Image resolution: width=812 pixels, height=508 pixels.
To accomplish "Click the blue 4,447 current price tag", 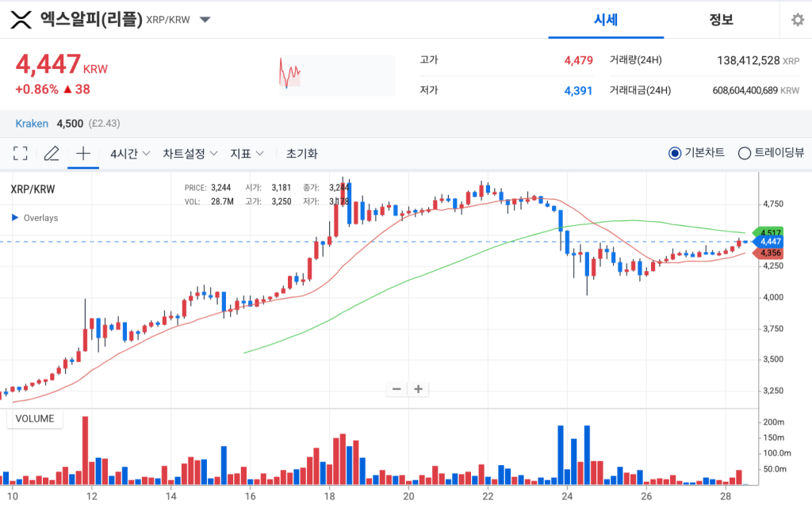I will tap(769, 242).
